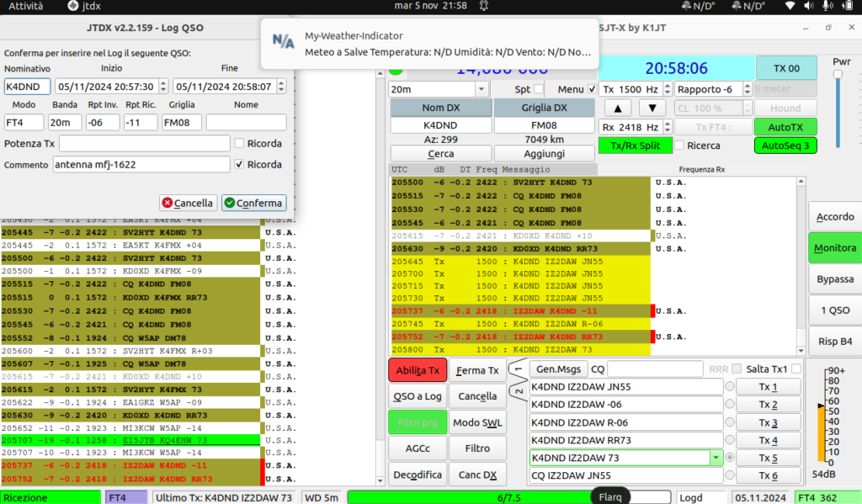Open the 20m band dropdown

438,89
